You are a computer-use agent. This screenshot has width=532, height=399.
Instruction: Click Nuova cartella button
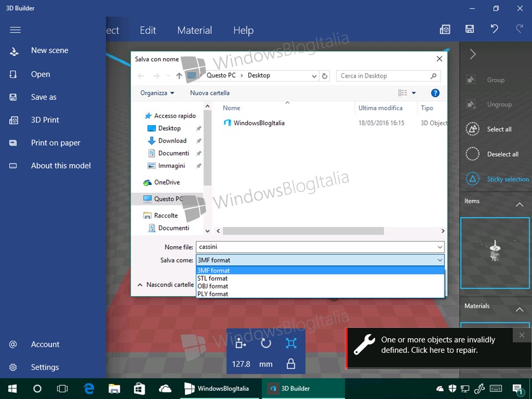209,93
